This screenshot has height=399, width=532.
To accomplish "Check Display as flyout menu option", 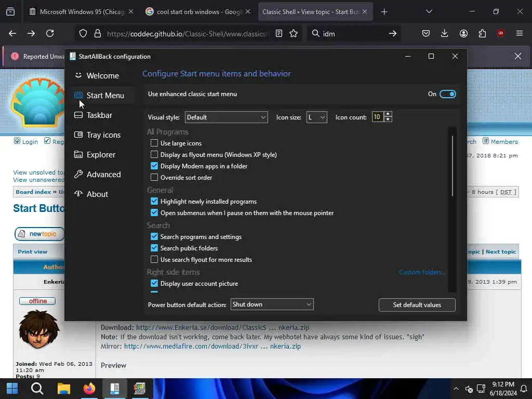I will pyautogui.click(x=154, y=154).
